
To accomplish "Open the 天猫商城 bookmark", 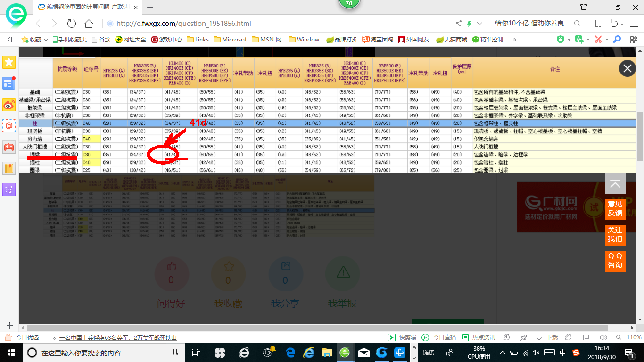I will [x=452, y=40].
